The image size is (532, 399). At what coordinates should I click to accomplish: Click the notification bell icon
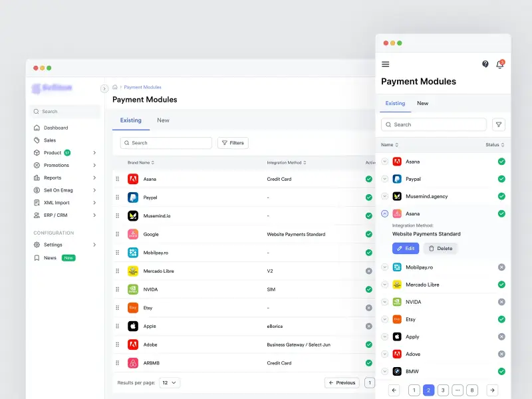coord(500,64)
